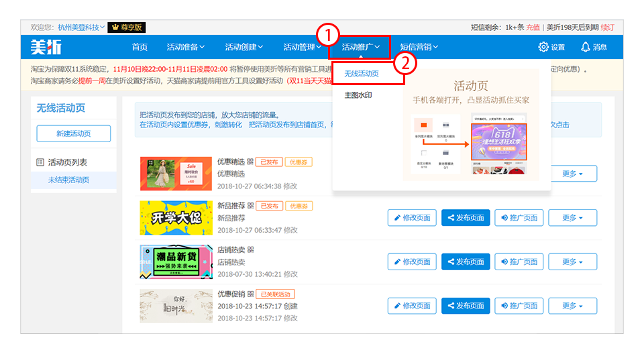Click the timestamp 2018-07-30 13:40:21 修改
The image size is (644, 354).
tap(258, 274)
